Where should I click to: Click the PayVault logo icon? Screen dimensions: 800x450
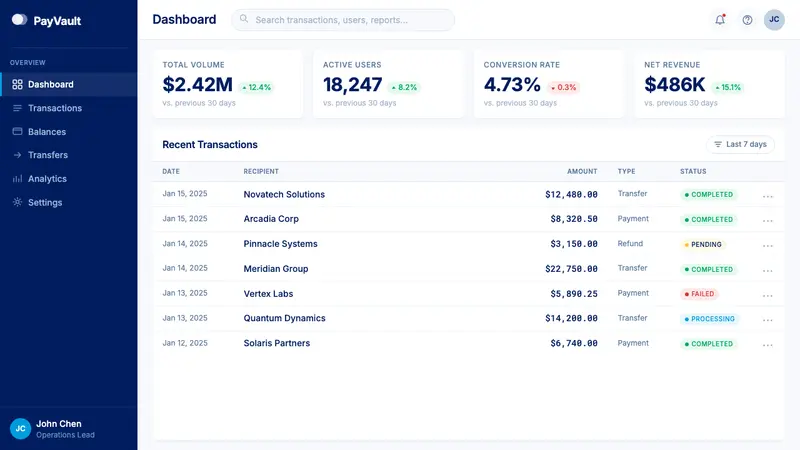tap(19, 20)
